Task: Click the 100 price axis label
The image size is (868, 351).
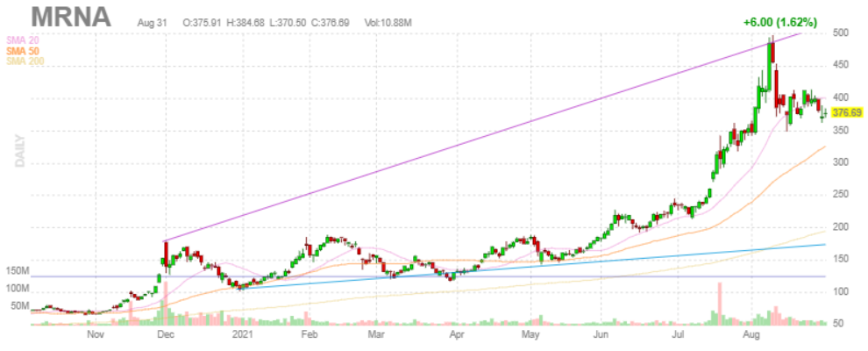Action: coord(839,291)
